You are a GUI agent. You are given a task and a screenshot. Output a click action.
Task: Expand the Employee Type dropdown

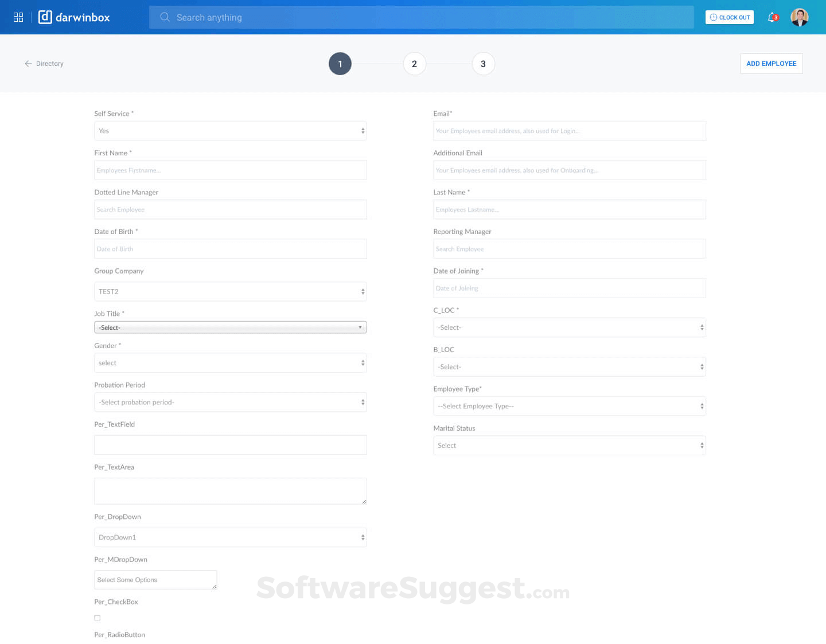point(570,406)
